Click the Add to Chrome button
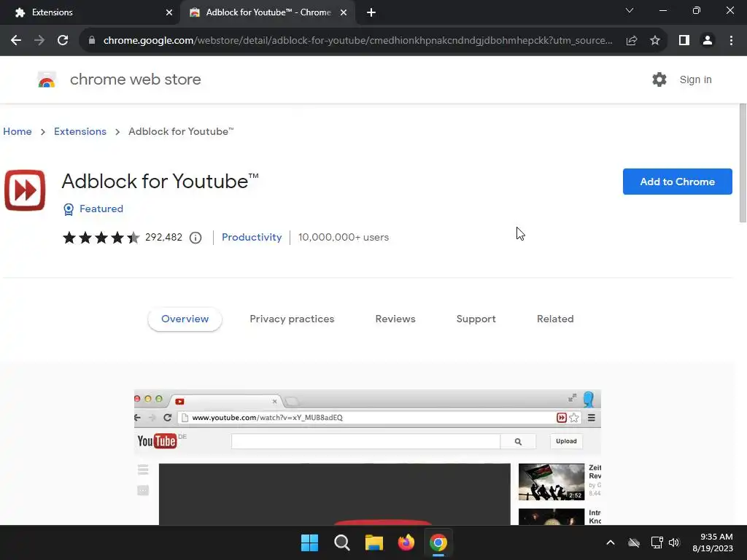This screenshot has height=560, width=747. point(677,182)
